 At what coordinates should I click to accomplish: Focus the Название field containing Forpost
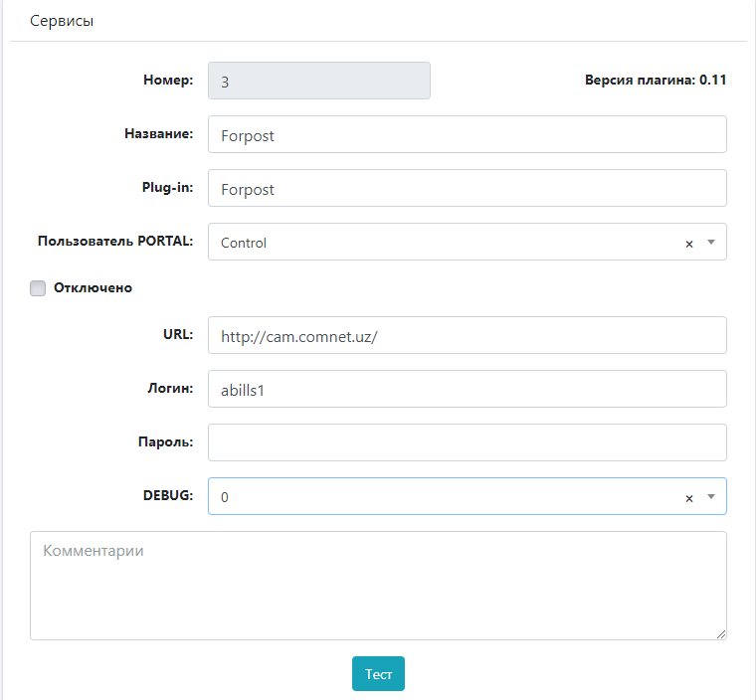467,135
